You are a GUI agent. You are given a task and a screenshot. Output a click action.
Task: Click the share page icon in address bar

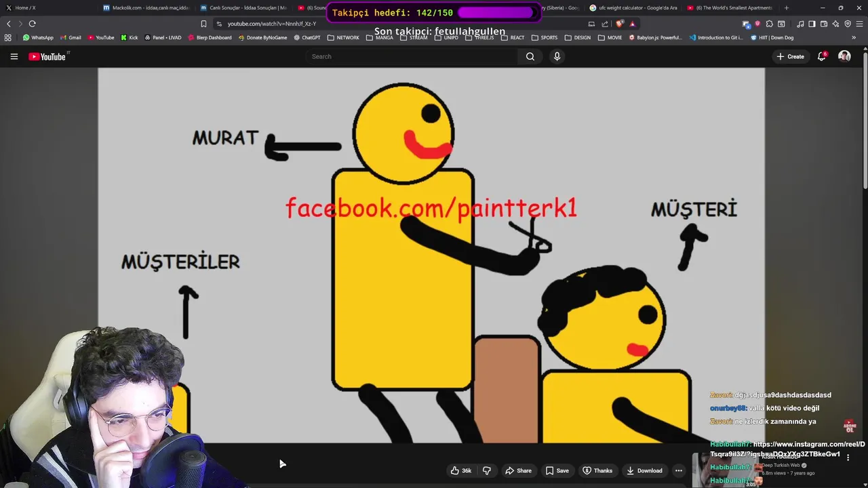click(605, 24)
